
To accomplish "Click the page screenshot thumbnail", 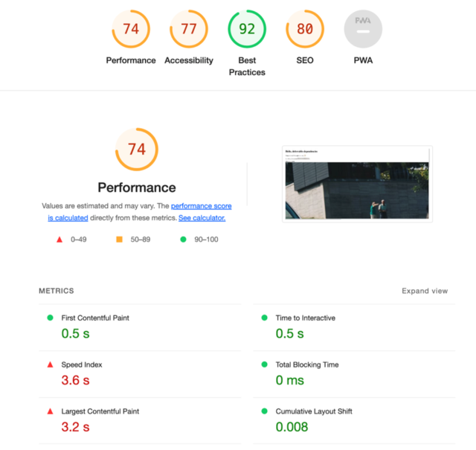I will point(357,183).
